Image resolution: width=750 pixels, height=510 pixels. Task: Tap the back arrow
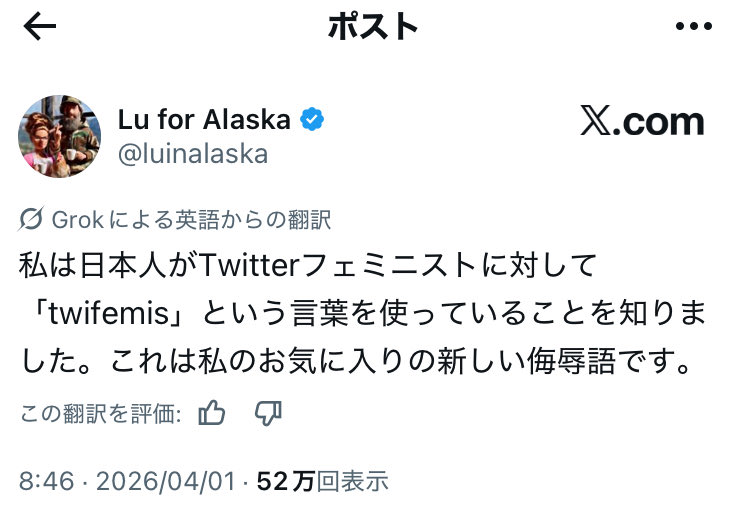(40, 28)
